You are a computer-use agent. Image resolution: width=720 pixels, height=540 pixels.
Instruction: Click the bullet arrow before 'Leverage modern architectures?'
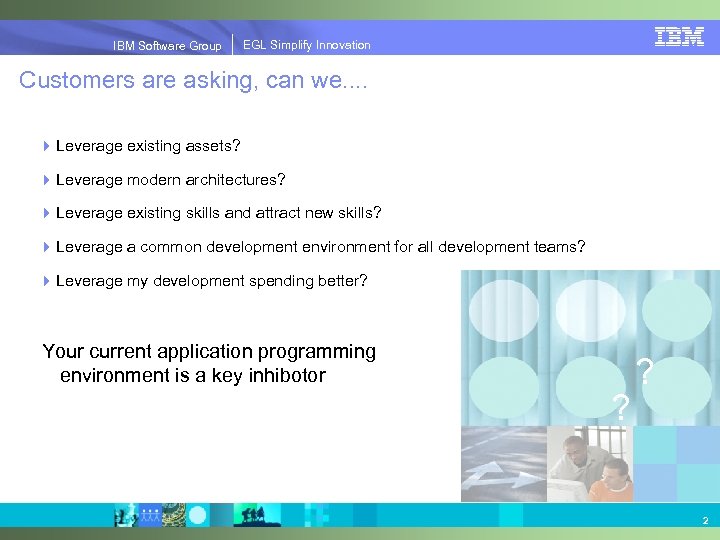pos(46,180)
